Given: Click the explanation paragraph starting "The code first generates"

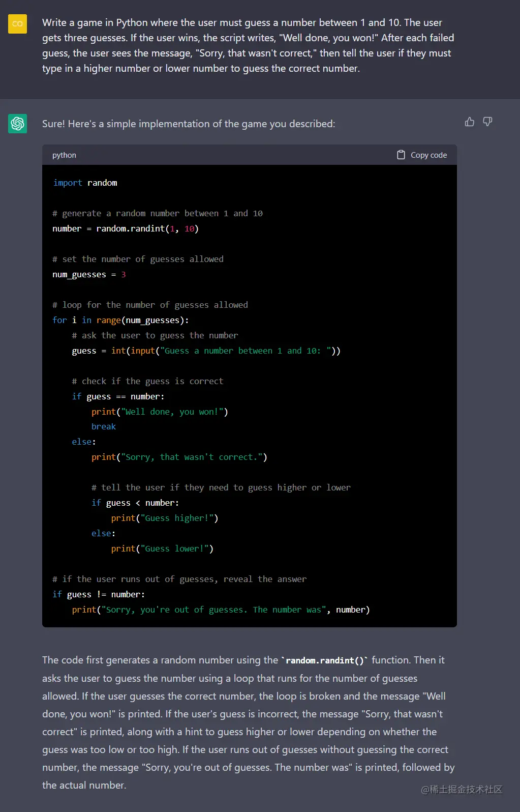Looking at the screenshot, I should click(249, 722).
